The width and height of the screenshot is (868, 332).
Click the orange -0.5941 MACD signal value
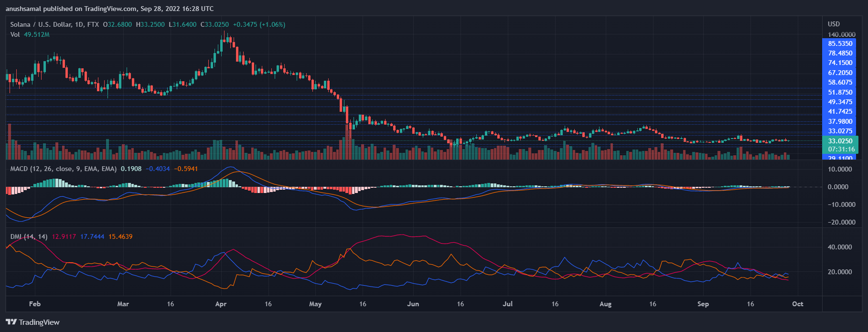186,169
